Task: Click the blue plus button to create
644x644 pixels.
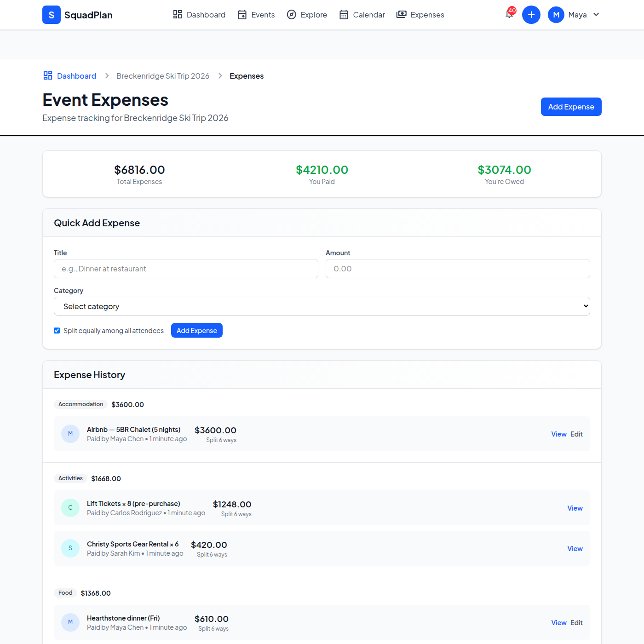Action: coord(531,14)
